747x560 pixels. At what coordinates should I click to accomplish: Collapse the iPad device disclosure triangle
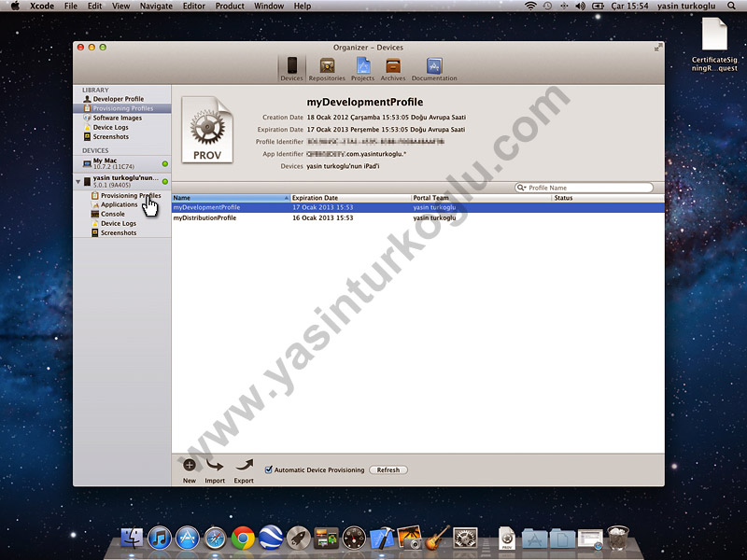click(x=78, y=181)
